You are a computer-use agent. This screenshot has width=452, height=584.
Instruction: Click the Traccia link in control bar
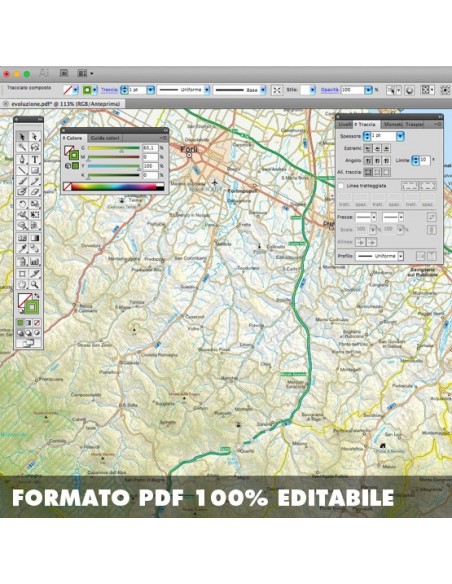(109, 90)
